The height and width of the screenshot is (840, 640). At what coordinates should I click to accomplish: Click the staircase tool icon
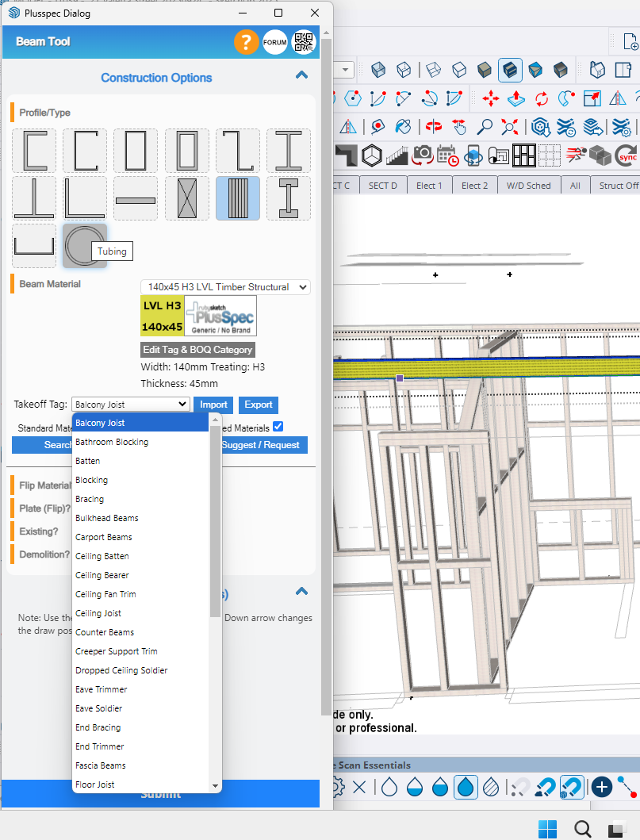pos(397,155)
